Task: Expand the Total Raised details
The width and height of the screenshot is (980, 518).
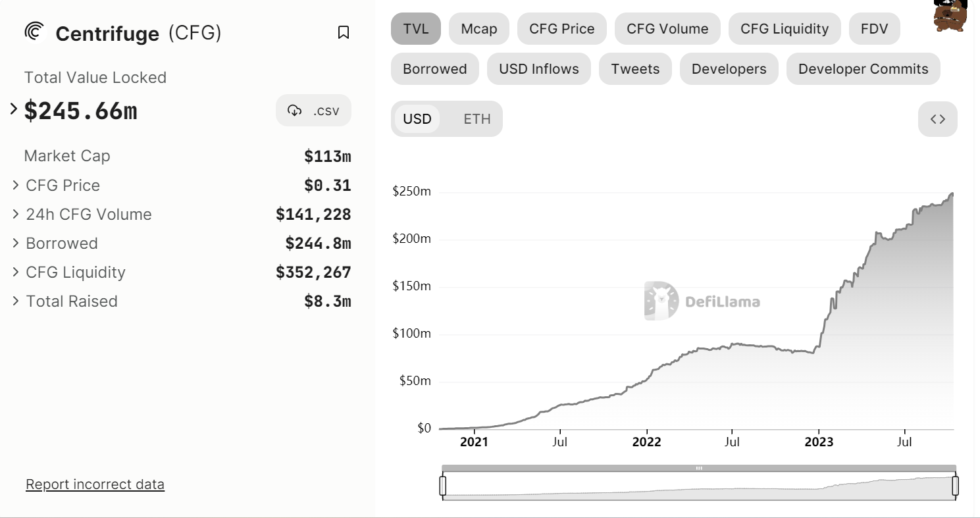Action: pos(16,301)
